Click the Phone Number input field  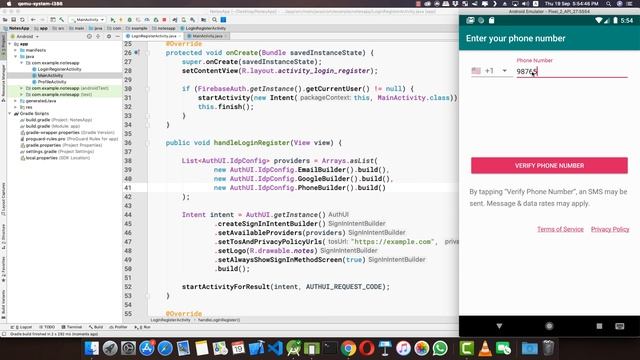(x=571, y=71)
